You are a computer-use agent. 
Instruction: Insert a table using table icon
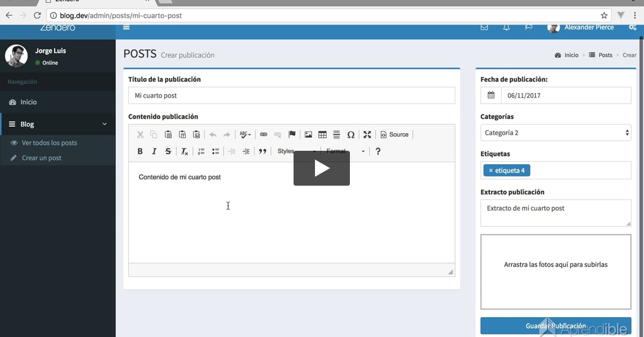point(323,135)
